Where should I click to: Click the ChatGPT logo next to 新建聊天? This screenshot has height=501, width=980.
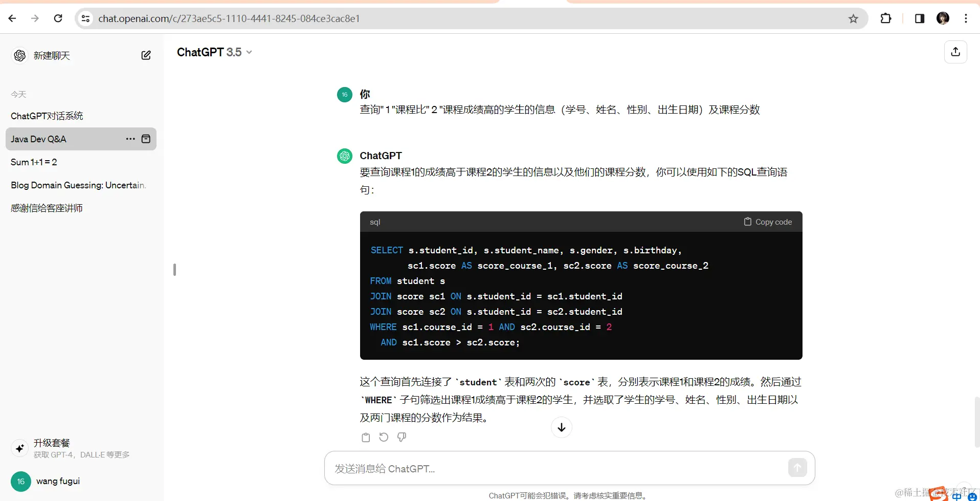click(20, 55)
